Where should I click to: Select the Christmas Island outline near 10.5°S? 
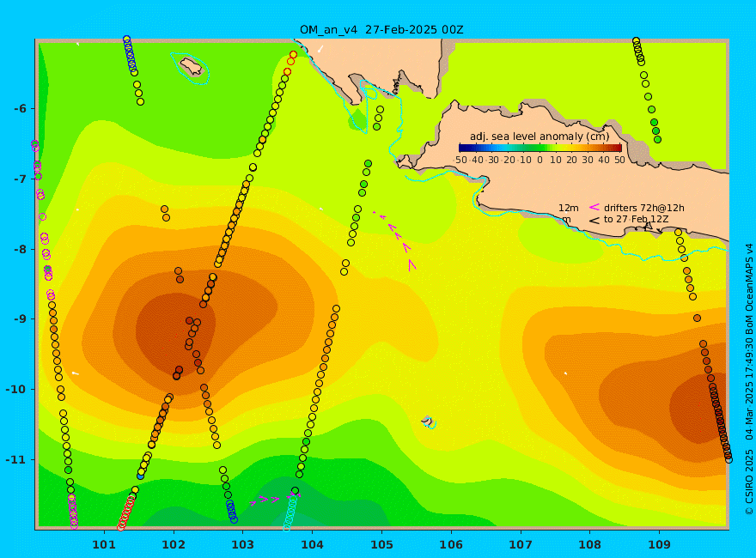tap(429, 422)
